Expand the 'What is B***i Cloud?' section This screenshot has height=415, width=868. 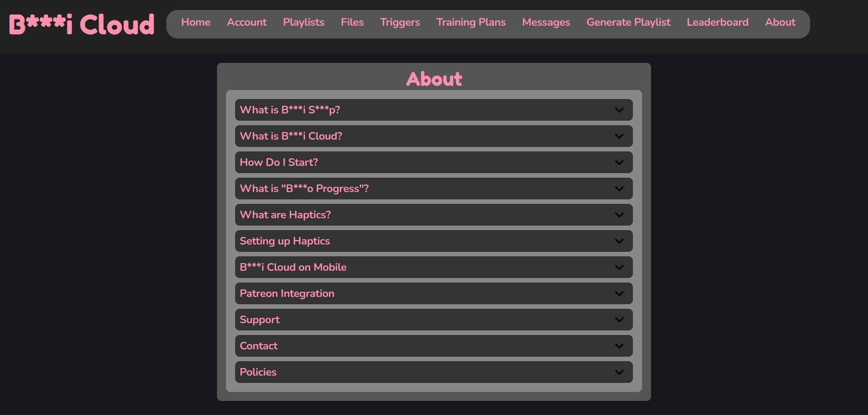tap(434, 136)
